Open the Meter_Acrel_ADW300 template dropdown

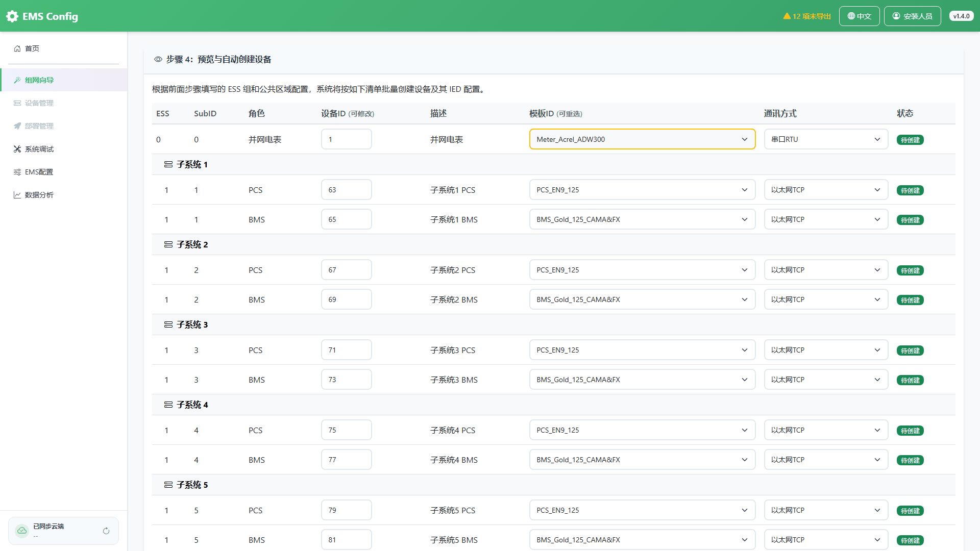(642, 139)
